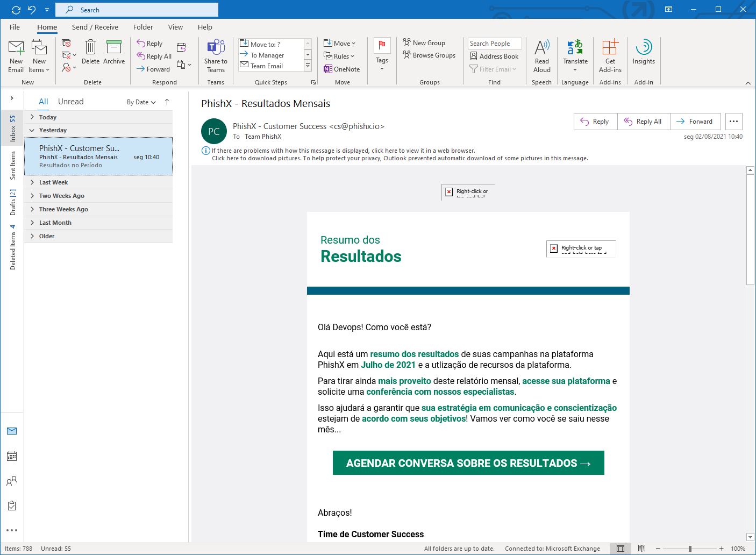
Task: Share the message to Teams
Action: pyautogui.click(x=216, y=56)
